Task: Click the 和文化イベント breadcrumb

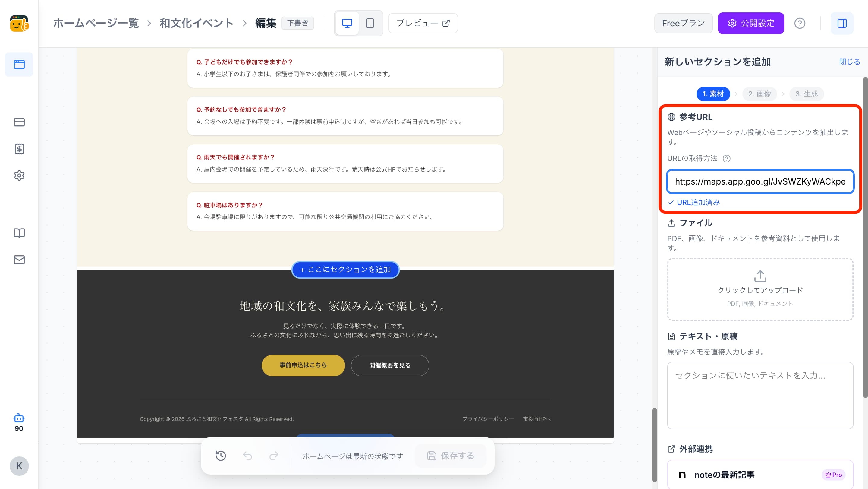Action: click(x=197, y=23)
